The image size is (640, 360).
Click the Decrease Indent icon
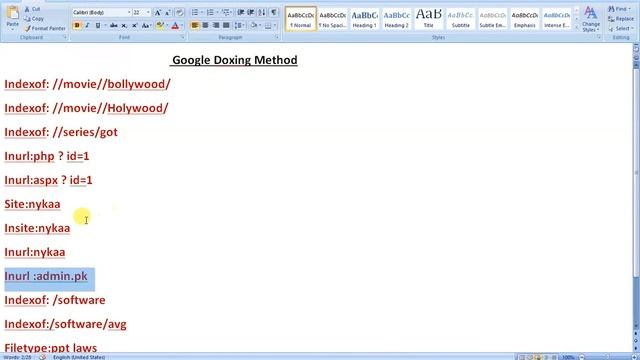pos(241,13)
